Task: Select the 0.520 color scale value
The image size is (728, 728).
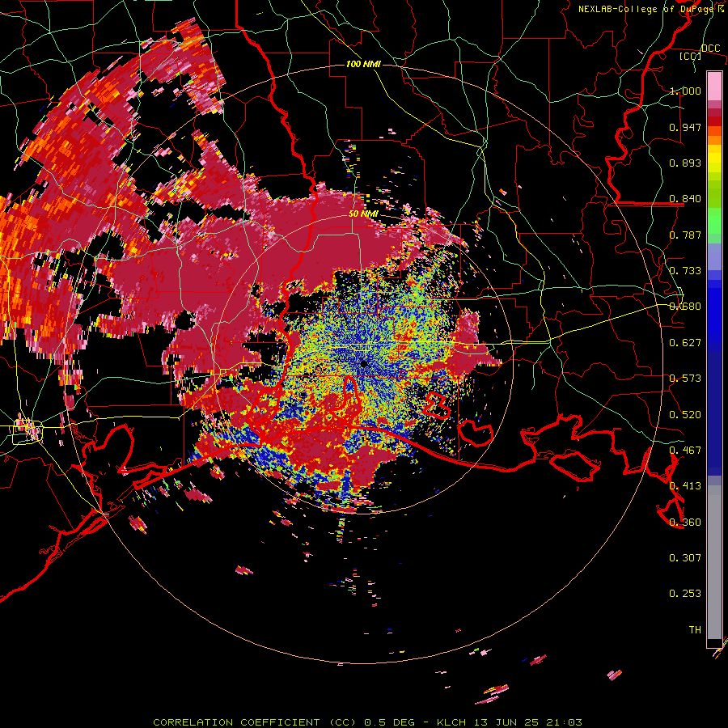Action: (685, 415)
